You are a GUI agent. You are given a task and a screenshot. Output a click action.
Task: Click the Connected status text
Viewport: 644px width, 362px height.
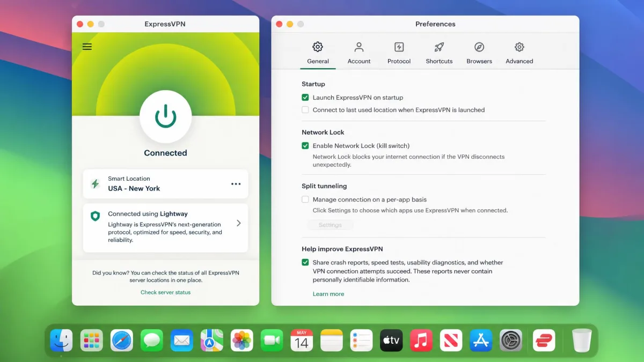pyautogui.click(x=165, y=153)
